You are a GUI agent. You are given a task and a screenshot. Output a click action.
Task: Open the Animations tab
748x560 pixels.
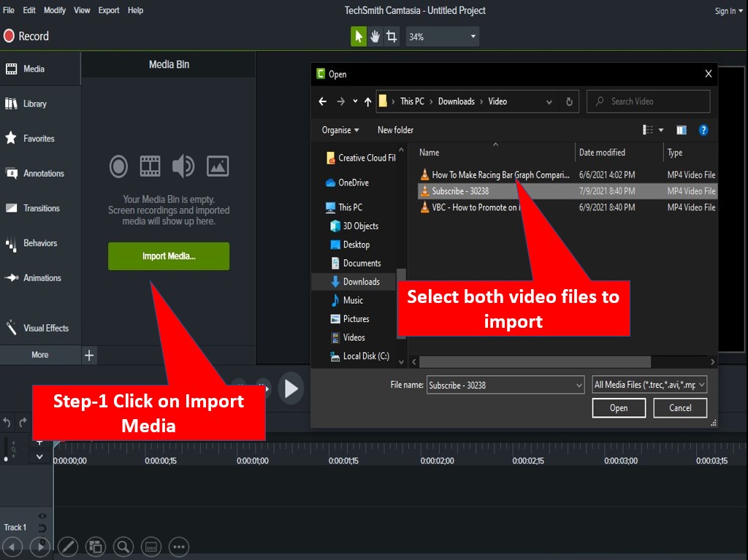pyautogui.click(x=40, y=277)
